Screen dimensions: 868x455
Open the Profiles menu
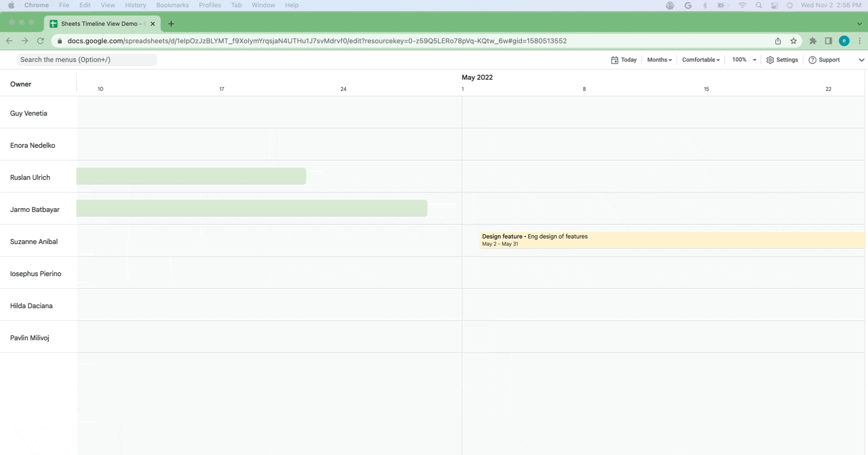click(210, 5)
